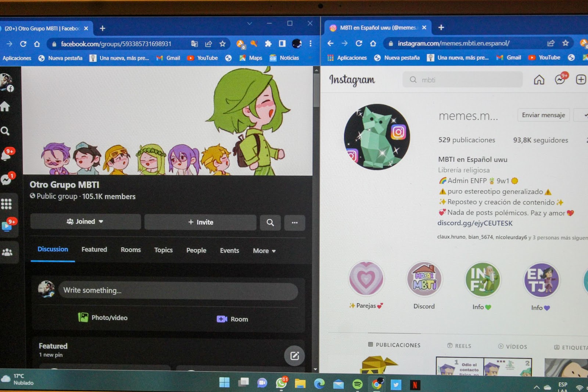Image resolution: width=588 pixels, height=392 pixels.
Task: Click Invite button in group
Action: [200, 222]
